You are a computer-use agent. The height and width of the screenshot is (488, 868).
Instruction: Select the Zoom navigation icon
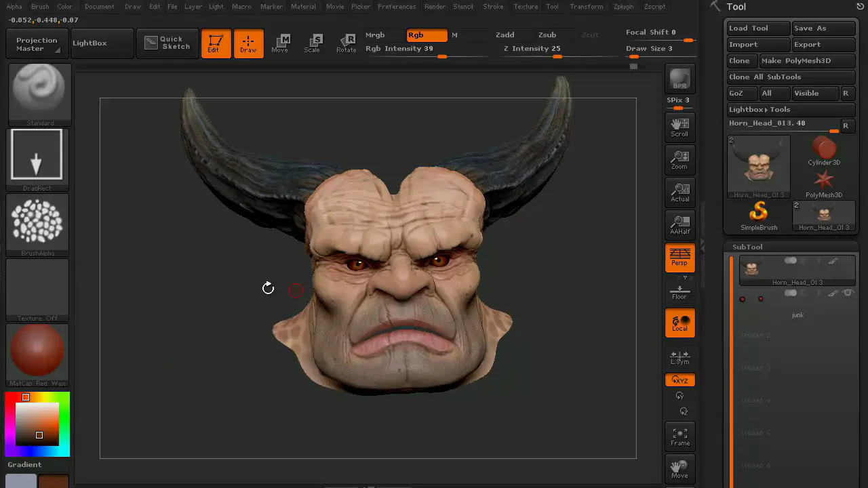(x=679, y=160)
